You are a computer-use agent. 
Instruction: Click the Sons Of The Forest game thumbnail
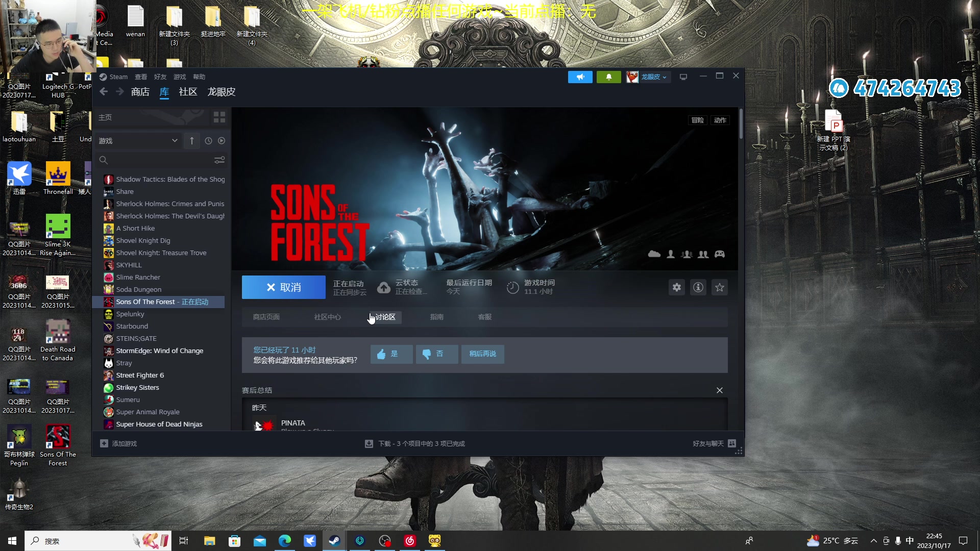[x=57, y=437]
